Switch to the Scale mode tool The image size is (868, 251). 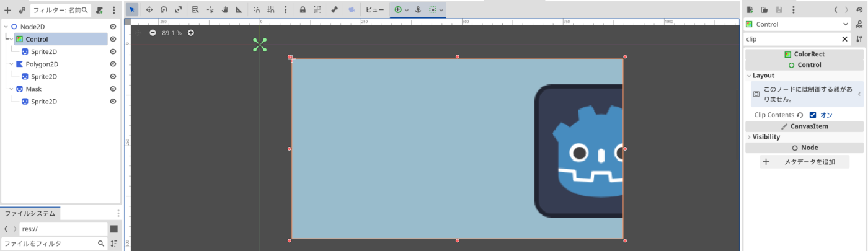pyautogui.click(x=179, y=10)
